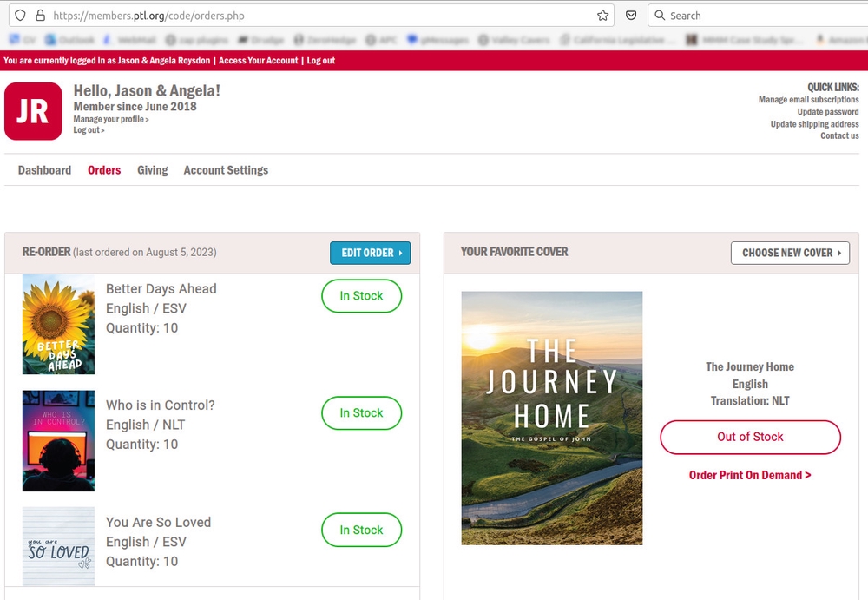Click the padlock site security icon
This screenshot has width=868, height=600.
coord(40,16)
